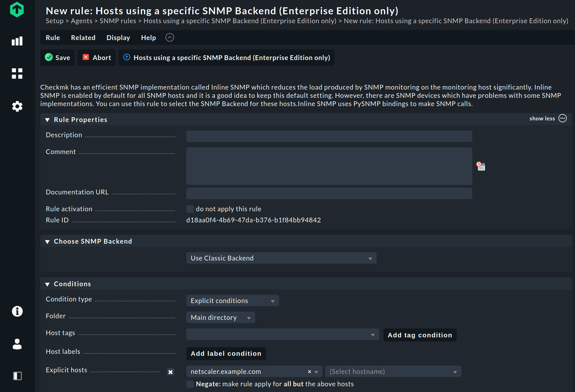
Task: Open the Rule menu
Action: (53, 37)
